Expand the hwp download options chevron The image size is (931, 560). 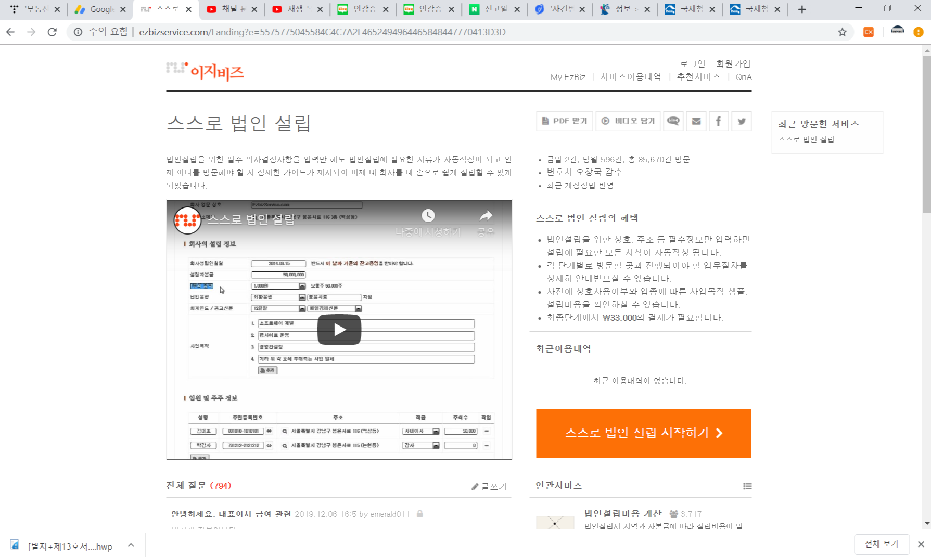pos(131,545)
